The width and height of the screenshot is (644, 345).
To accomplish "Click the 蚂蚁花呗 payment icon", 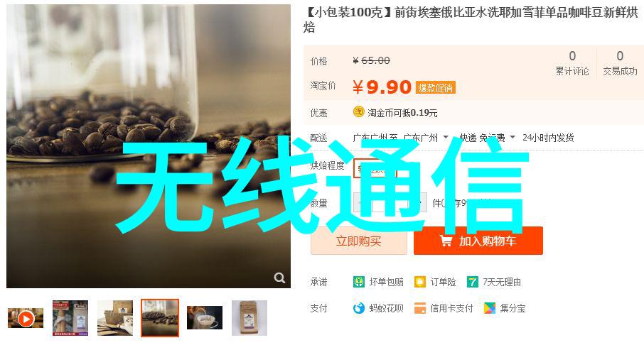I will (x=358, y=308).
